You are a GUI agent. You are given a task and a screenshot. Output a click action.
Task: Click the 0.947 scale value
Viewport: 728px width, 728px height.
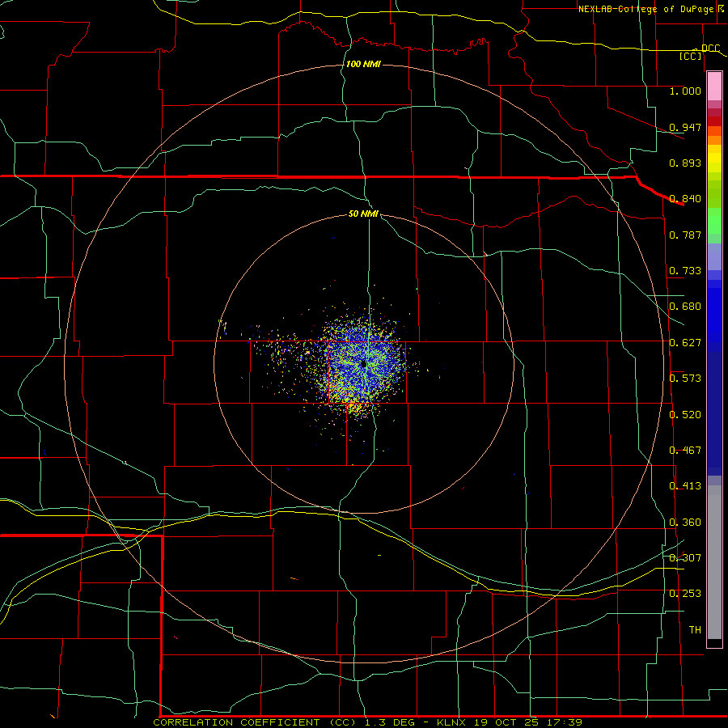(685, 127)
